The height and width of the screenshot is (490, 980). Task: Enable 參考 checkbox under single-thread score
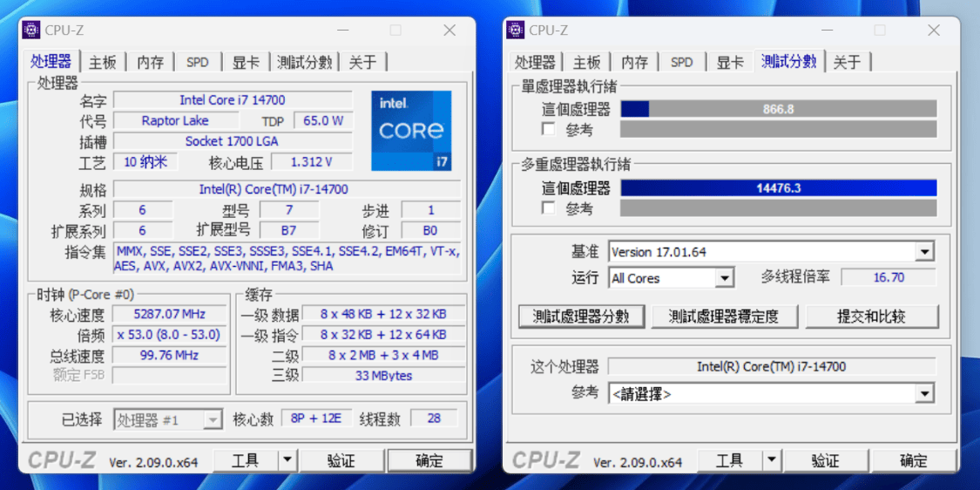pos(549,130)
